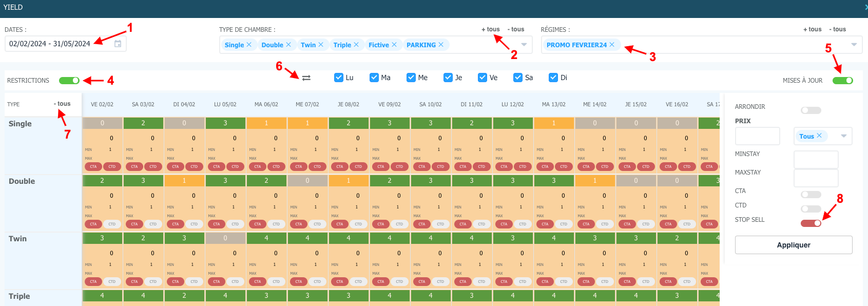This screenshot has height=306, width=868.
Task: Uncheck the Sa day checkbox
Action: (x=518, y=78)
